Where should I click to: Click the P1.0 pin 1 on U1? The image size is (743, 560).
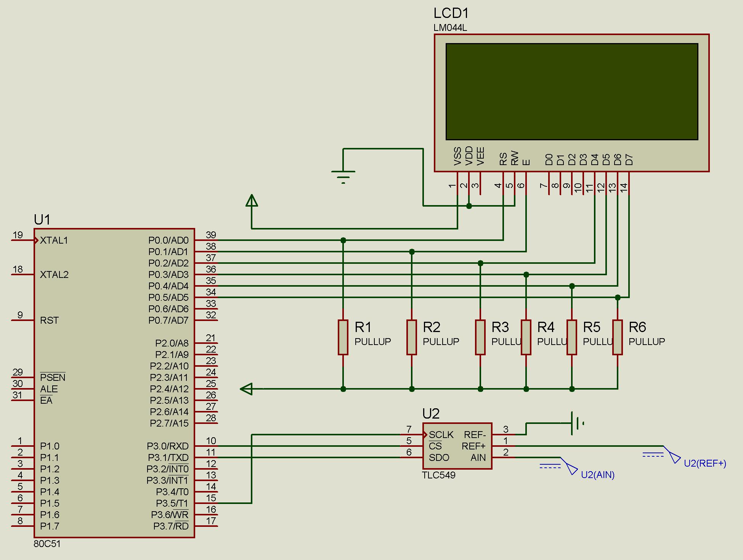[23, 446]
